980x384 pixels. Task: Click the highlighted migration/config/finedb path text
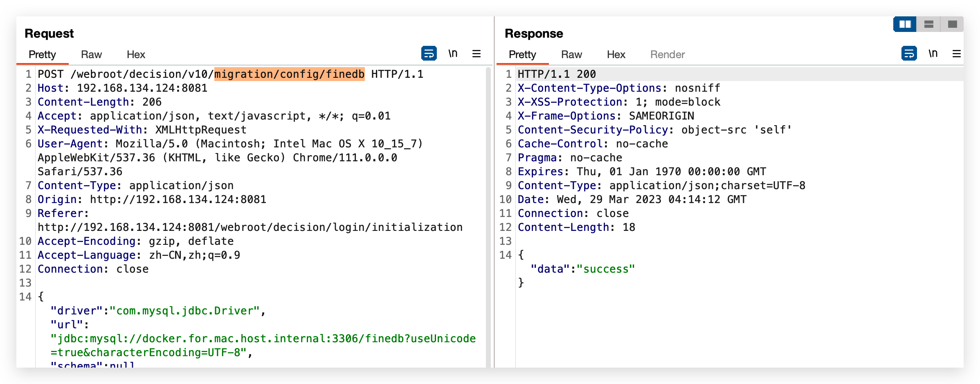[289, 74]
